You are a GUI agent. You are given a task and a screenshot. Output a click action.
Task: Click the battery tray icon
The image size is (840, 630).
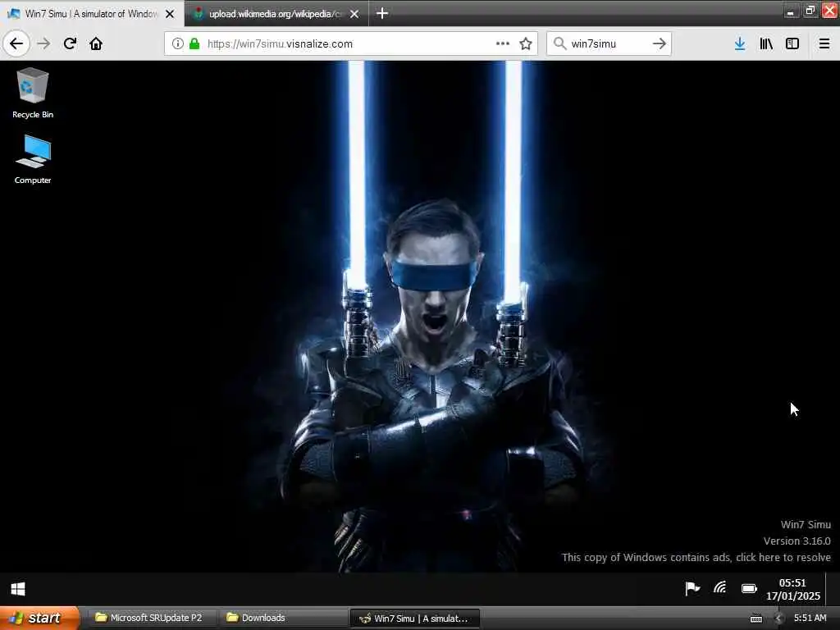(749, 589)
